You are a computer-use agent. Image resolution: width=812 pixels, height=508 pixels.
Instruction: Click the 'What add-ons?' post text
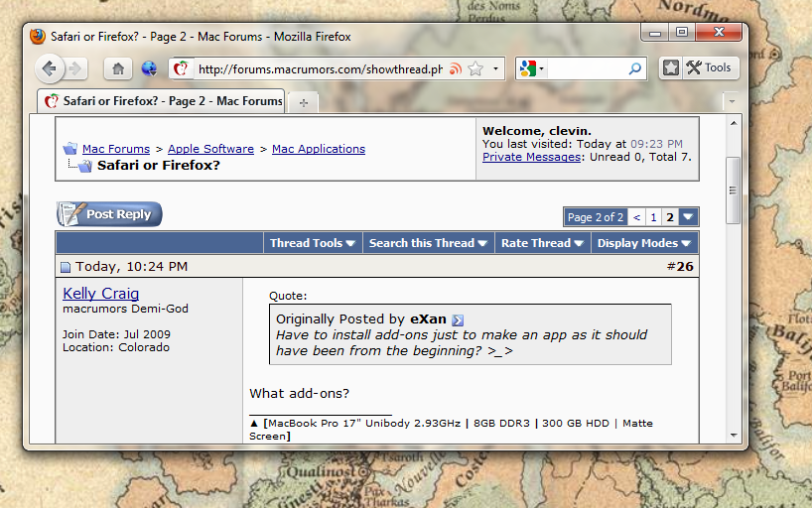[x=300, y=394]
